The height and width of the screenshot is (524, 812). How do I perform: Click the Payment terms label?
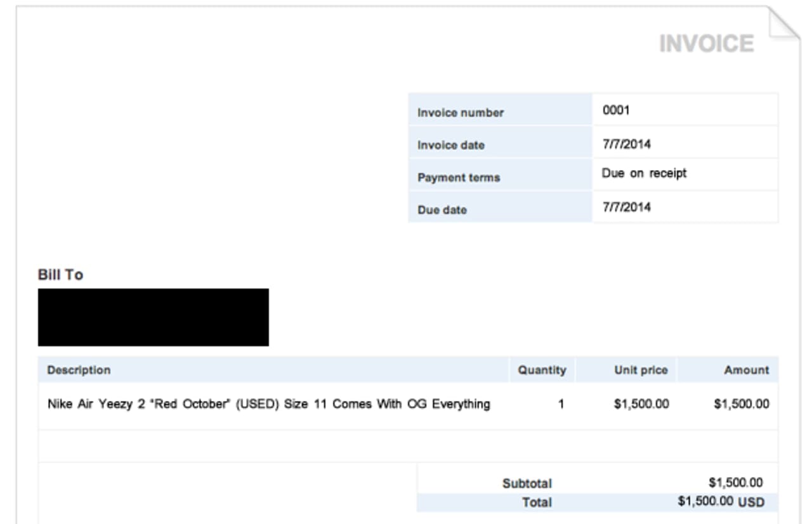458,178
